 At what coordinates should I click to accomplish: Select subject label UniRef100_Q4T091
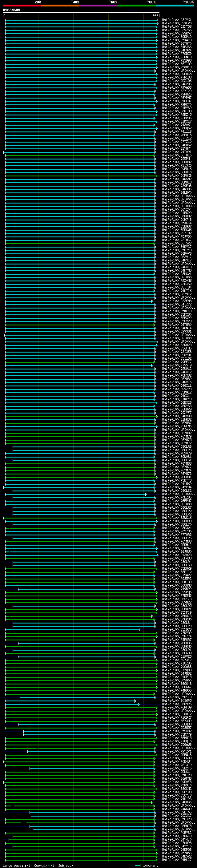[x=176, y=152]
